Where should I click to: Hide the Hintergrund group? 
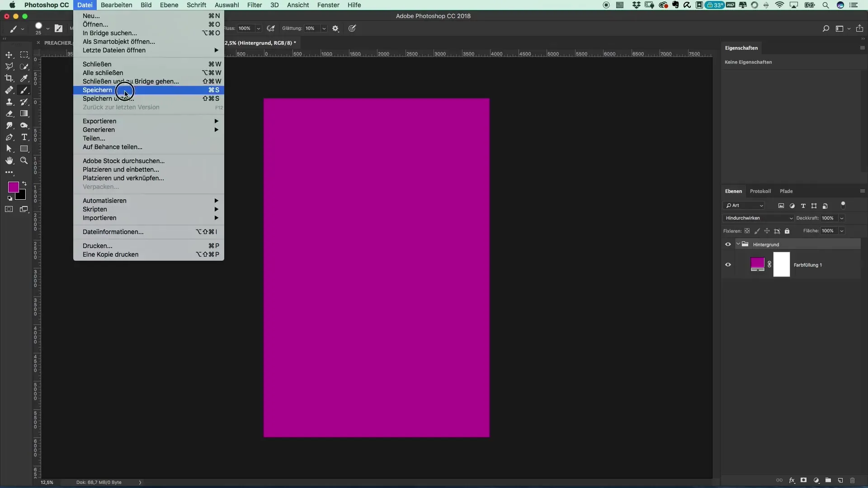pyautogui.click(x=728, y=244)
